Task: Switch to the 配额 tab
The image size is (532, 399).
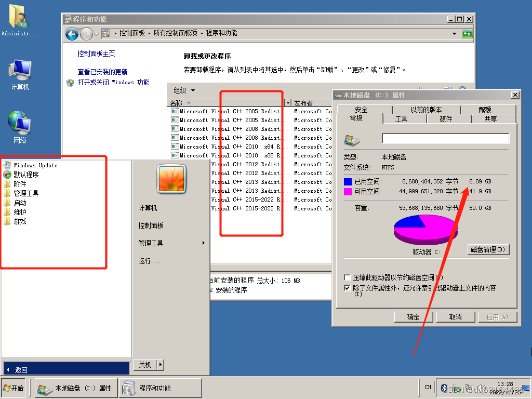Action: 485,110
